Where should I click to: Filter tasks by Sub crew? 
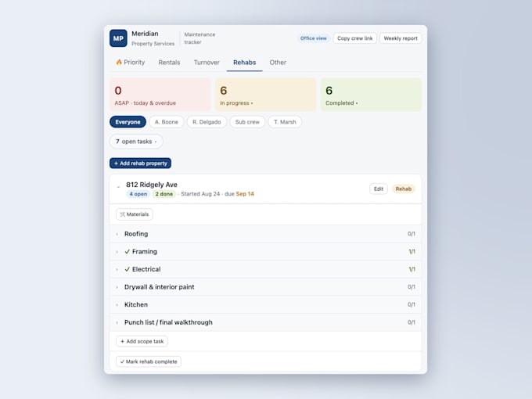[x=247, y=122]
